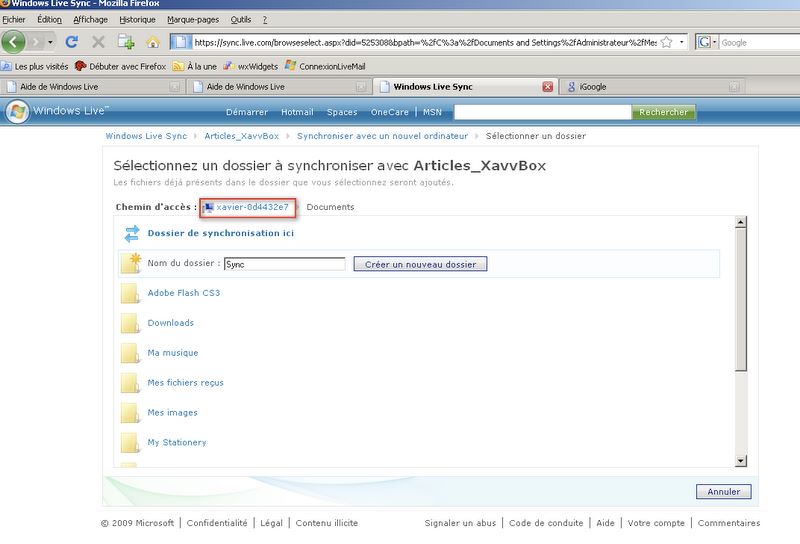The image size is (800, 544).
Task: Switch to the iGoogle tab
Action: [652, 87]
